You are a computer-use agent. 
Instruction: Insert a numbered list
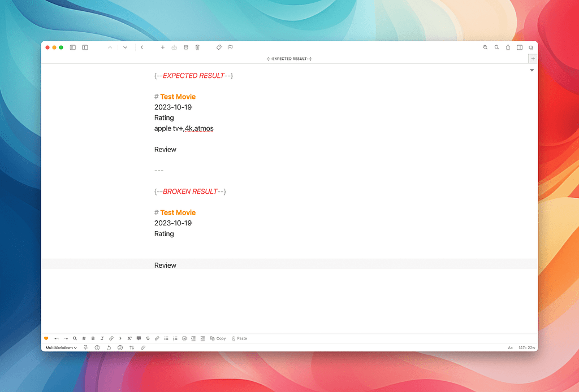(x=175, y=338)
